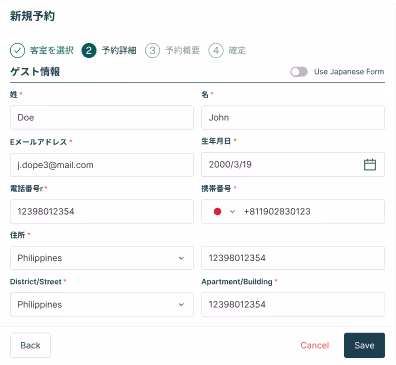The image size is (396, 365).
Task: Click the field beside the 住所 country dropdown
Action: click(x=293, y=258)
